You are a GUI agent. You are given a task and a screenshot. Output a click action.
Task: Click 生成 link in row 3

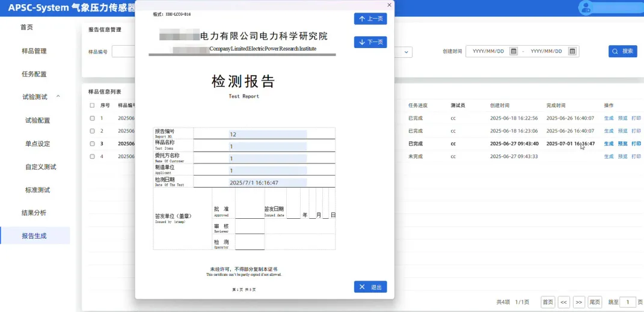[x=609, y=144]
